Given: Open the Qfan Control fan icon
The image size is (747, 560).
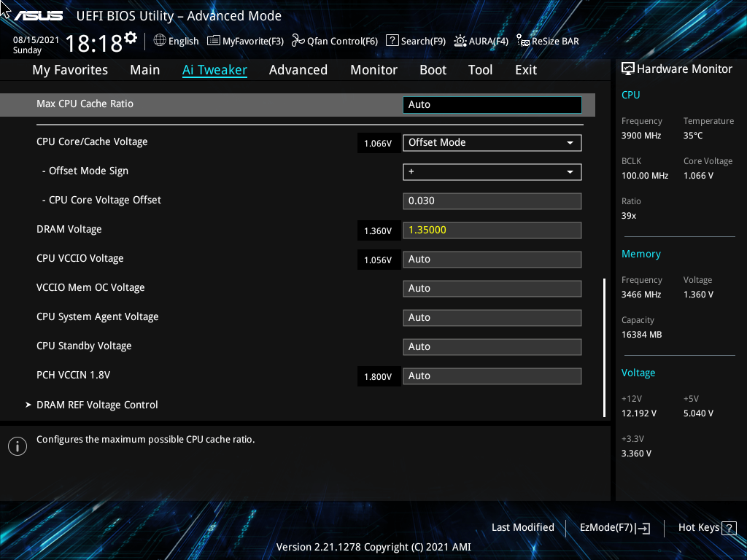Looking at the screenshot, I should pos(298,41).
